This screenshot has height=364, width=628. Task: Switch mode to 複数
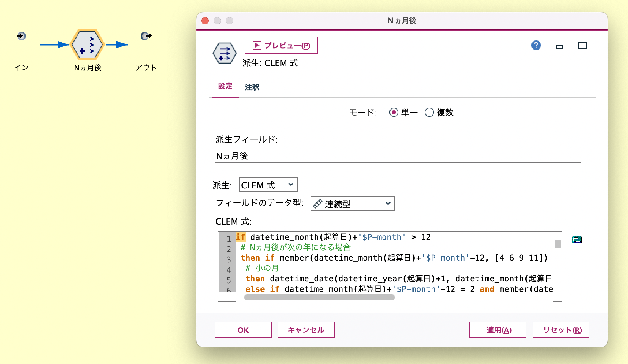tap(430, 113)
